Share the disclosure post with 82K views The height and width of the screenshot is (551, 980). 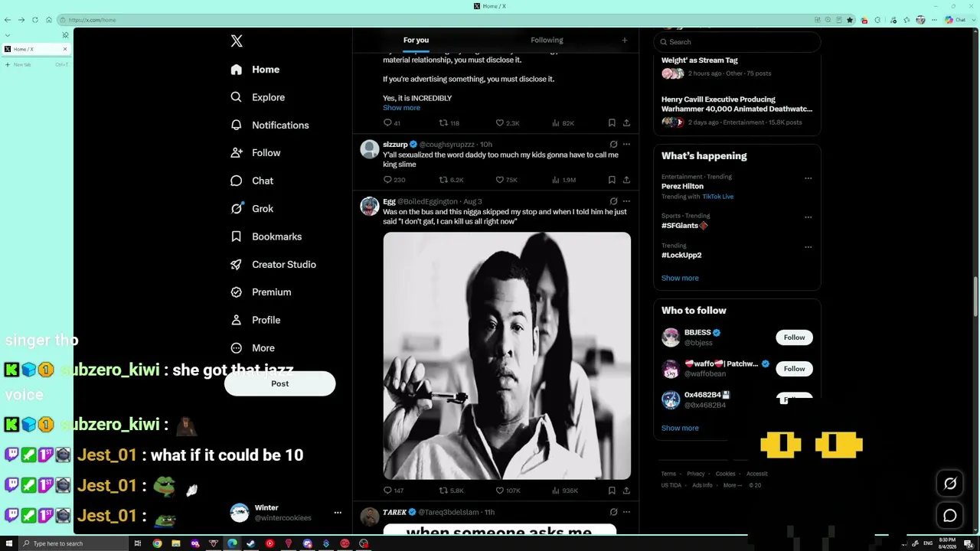coord(626,123)
